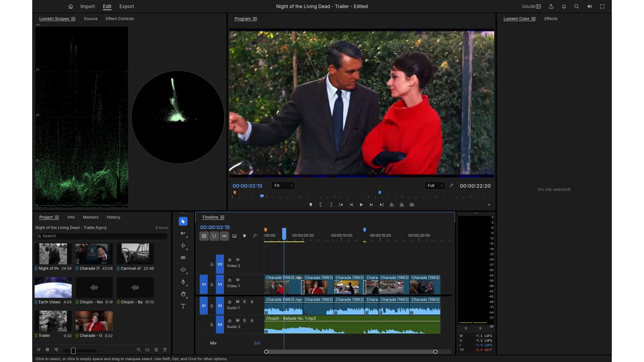Export a frame with the camera icon
This screenshot has height=362, width=644.
point(412,204)
